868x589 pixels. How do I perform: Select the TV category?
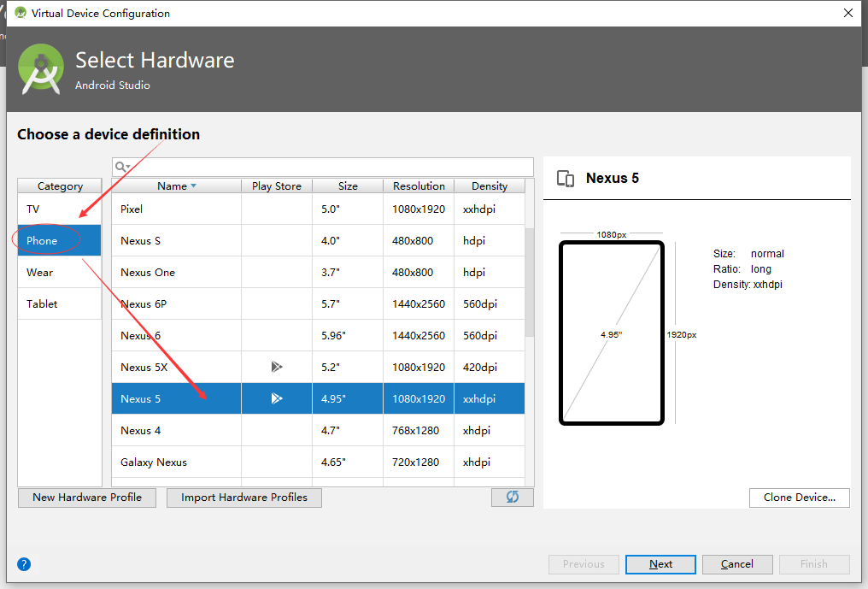[59, 209]
